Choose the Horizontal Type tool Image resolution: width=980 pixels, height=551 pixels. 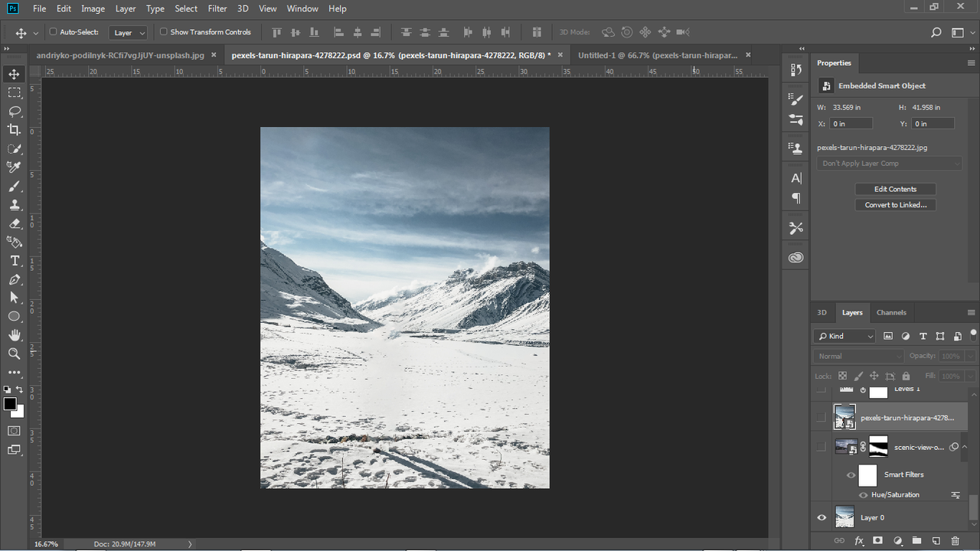click(14, 261)
